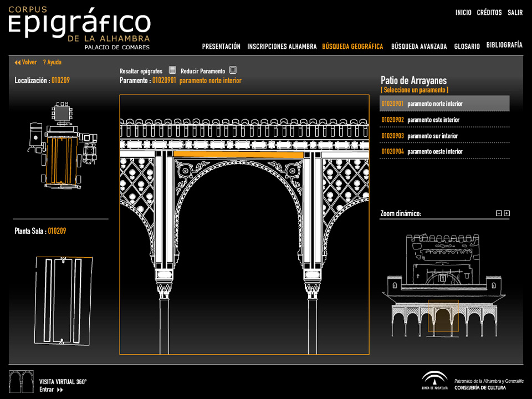The height and width of the screenshot is (399, 532).
Task: Click the Paramento code 01020901 heading
Action: [164, 80]
